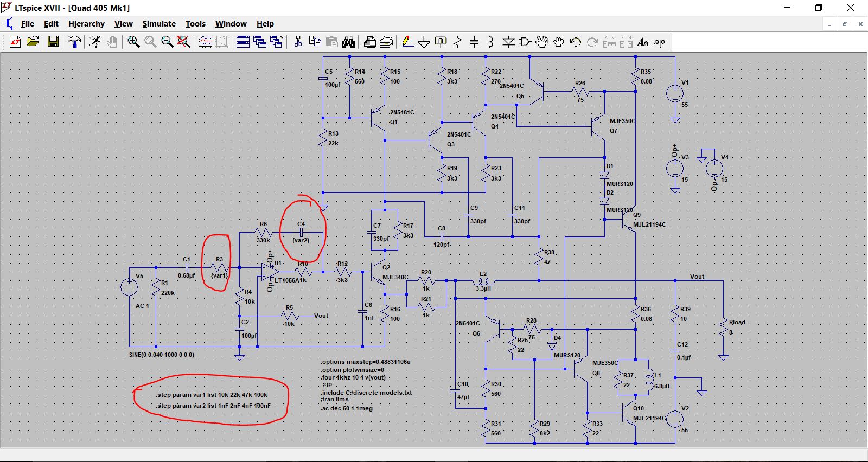Open the File menu

(x=28, y=24)
